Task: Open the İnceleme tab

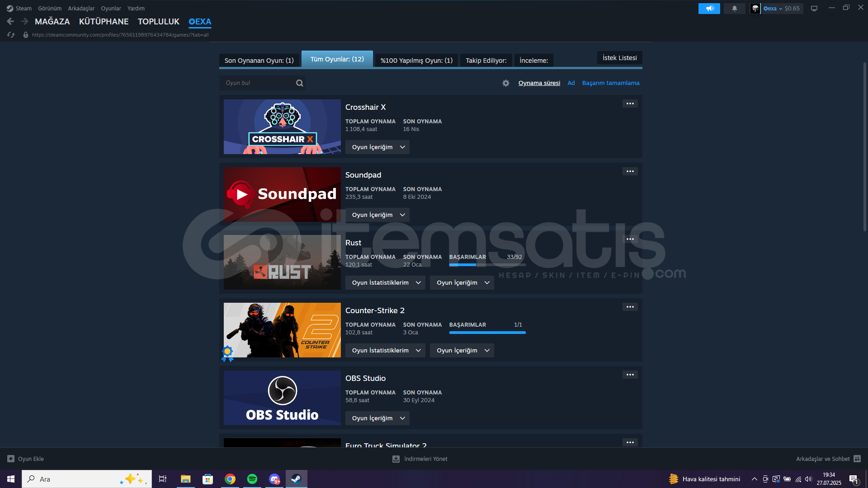Action: click(533, 61)
